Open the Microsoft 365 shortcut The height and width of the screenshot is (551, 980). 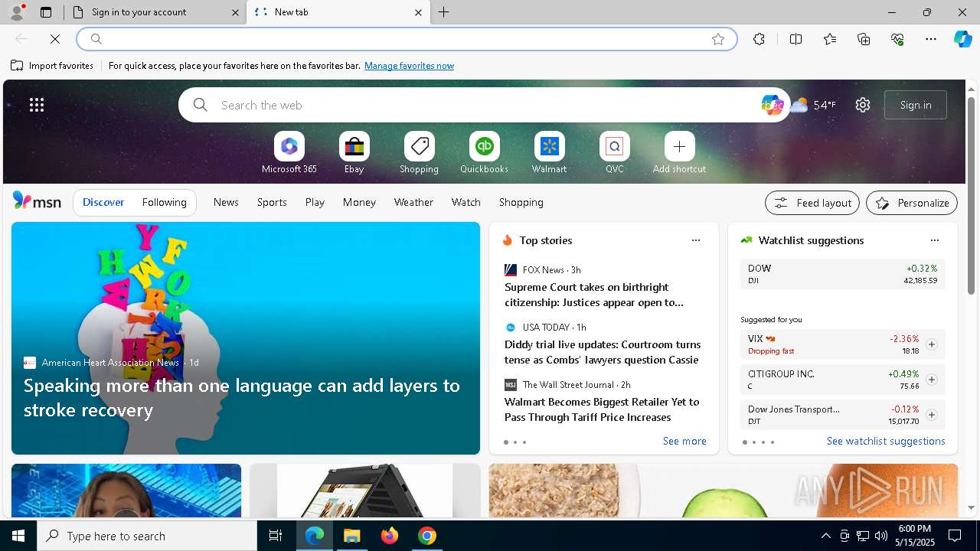289,153
